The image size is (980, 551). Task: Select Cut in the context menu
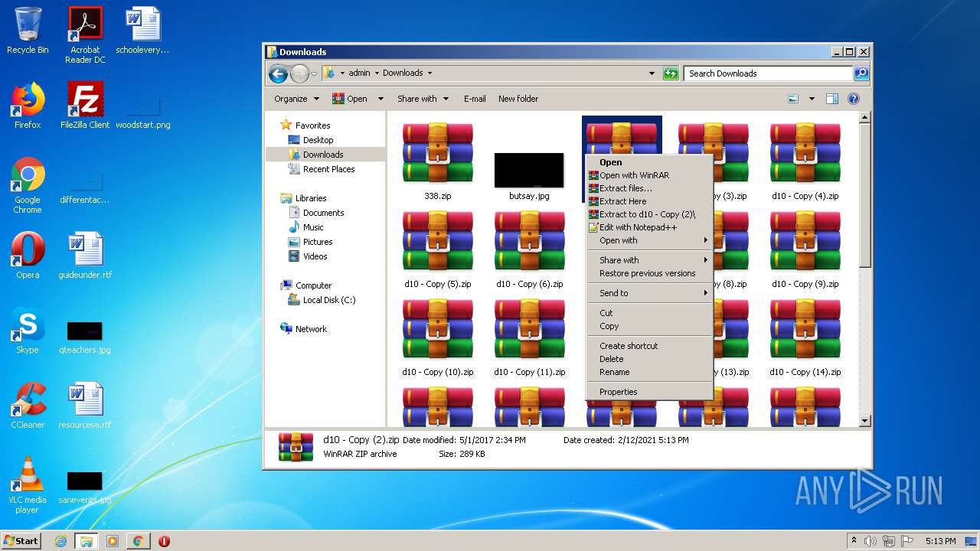point(649,313)
